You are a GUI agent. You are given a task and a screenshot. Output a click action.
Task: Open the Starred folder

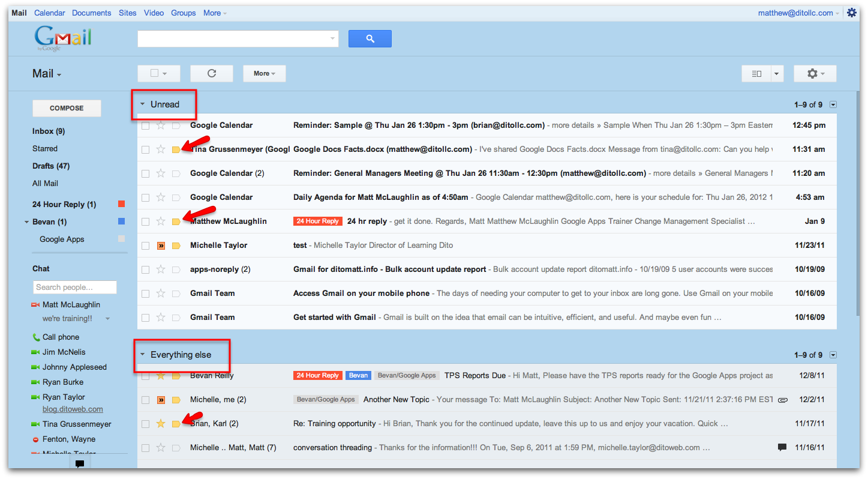[x=45, y=148]
